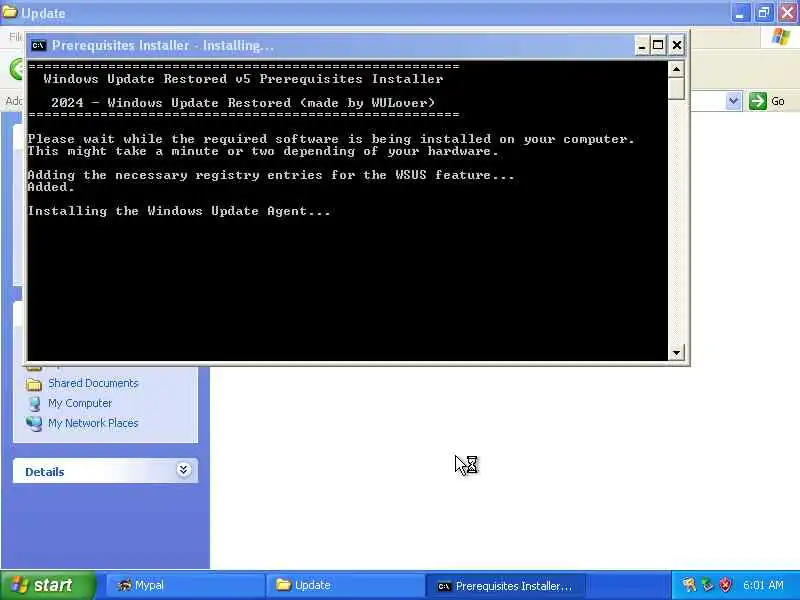Click the Windows flag logo in Update window
Screen dimensions: 800x600
point(781,37)
